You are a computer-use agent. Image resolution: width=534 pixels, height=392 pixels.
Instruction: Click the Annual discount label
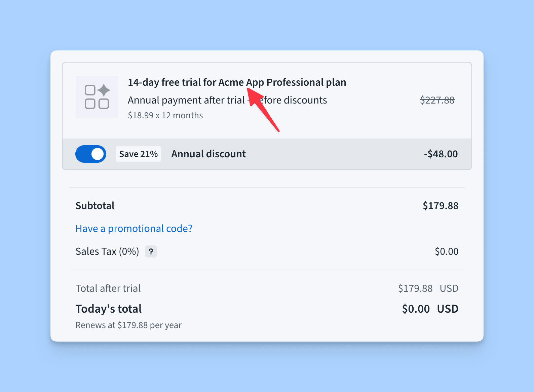pos(208,154)
